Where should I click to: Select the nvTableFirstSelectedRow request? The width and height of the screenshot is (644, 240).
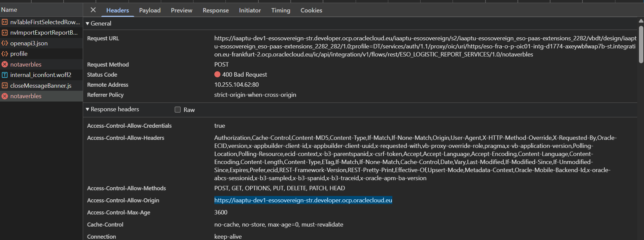pos(41,22)
